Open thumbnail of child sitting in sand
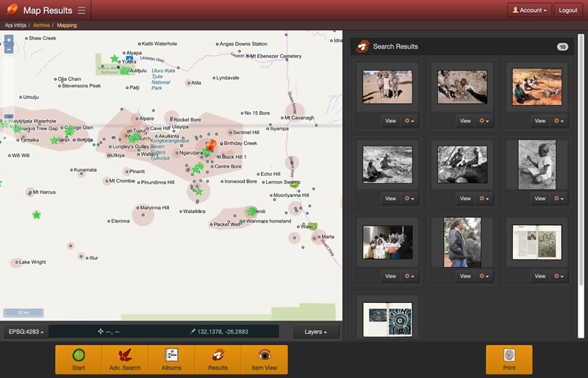Screen dimensions: 588x378 point(537,165)
